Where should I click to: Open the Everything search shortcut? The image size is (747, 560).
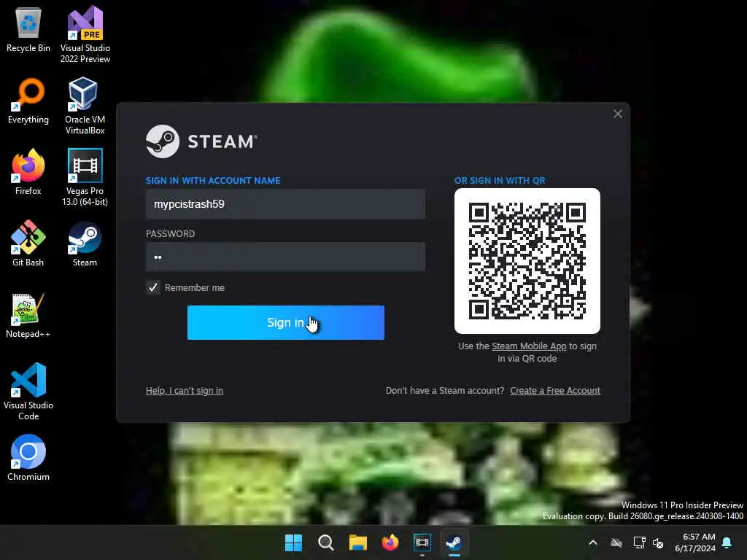pos(28,101)
